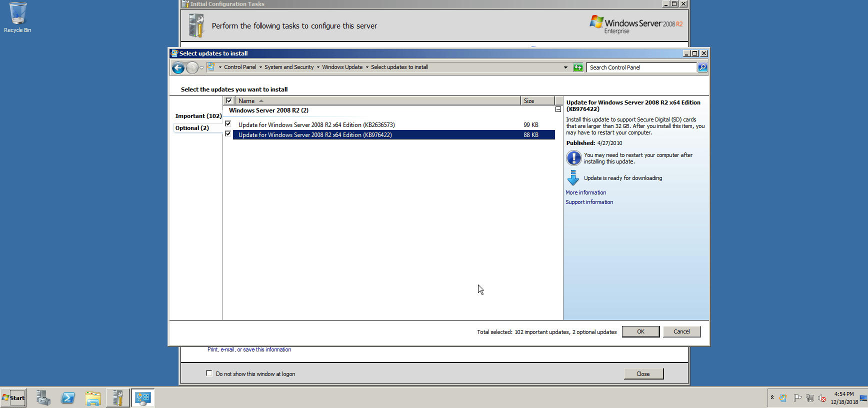This screenshot has width=868, height=408.
Task: Go to Windows Update breadcrumb
Action: click(342, 67)
